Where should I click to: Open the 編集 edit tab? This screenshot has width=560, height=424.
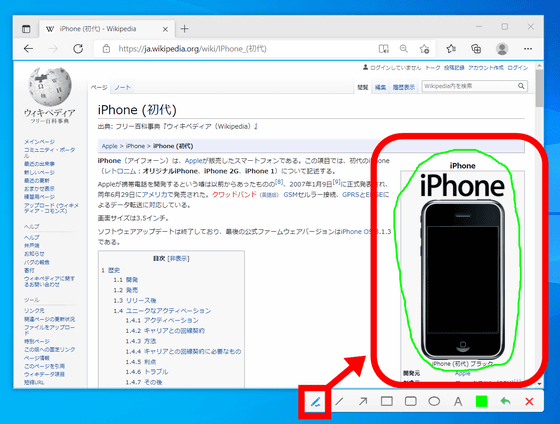[380, 87]
